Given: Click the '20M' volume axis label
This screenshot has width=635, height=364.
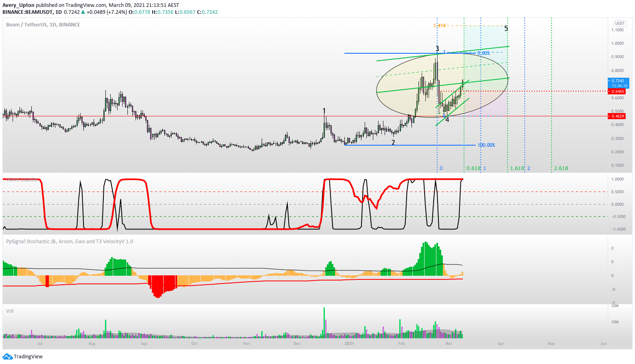Looking at the screenshot, I should tap(615, 306).
